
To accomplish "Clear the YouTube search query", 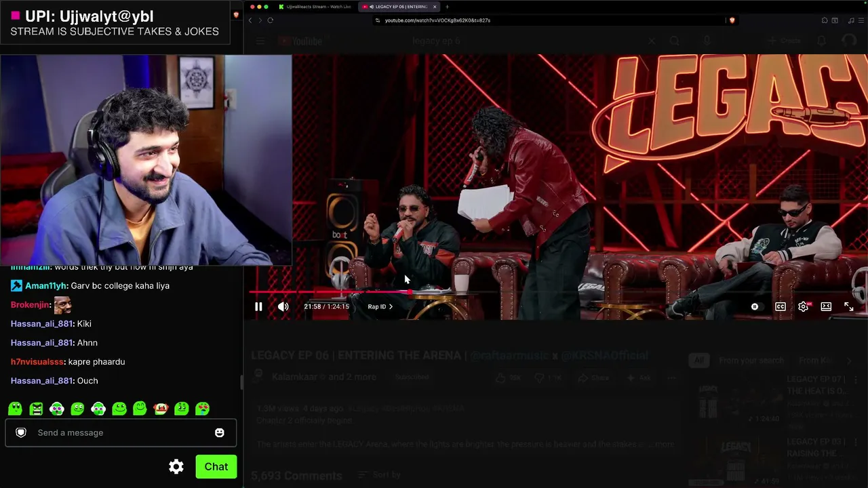I will click(x=652, y=41).
